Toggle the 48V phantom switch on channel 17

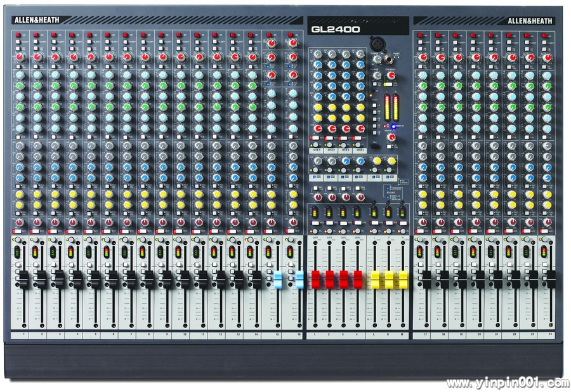[421, 35]
